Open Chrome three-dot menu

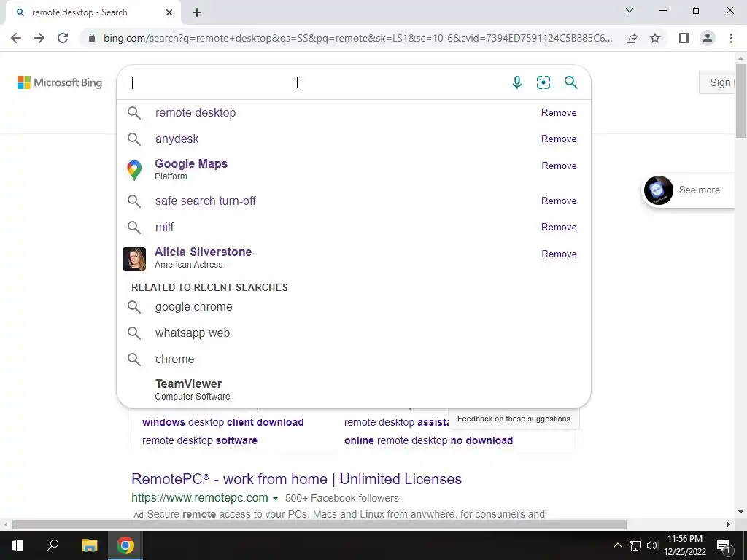pyautogui.click(x=731, y=38)
